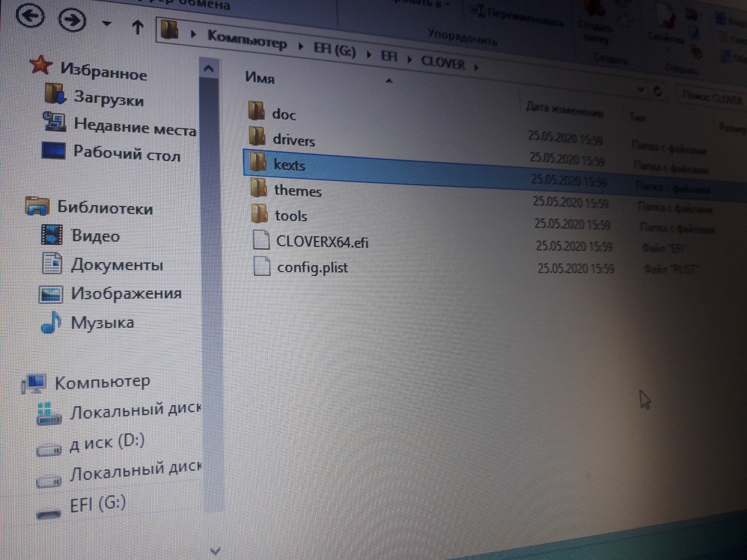Open the address bar history dropdown
Screen dimensions: 747x560
pyautogui.click(x=641, y=89)
